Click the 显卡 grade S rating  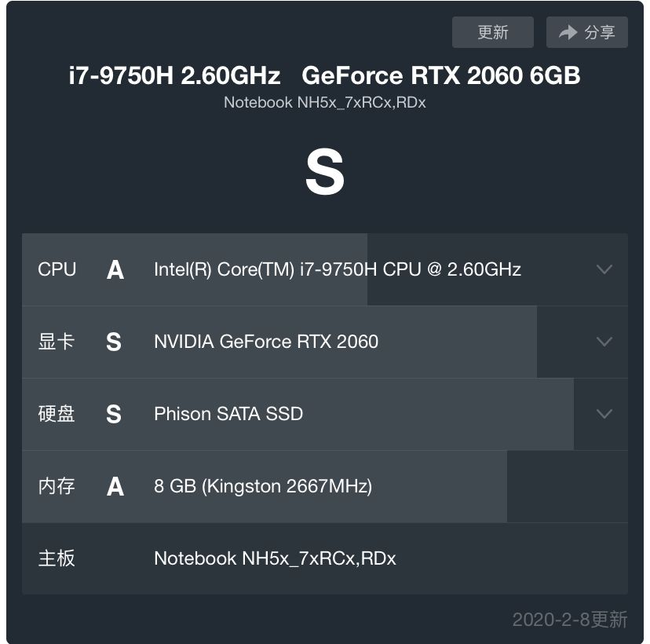click(114, 342)
